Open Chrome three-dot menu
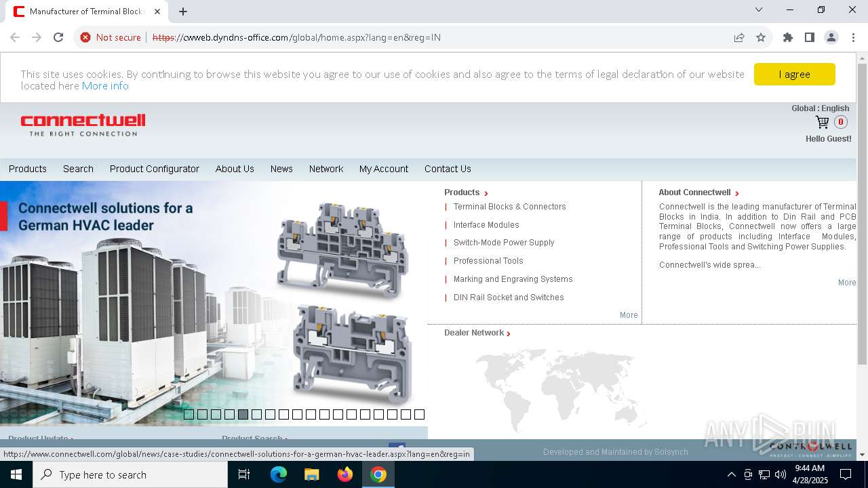 853,37
